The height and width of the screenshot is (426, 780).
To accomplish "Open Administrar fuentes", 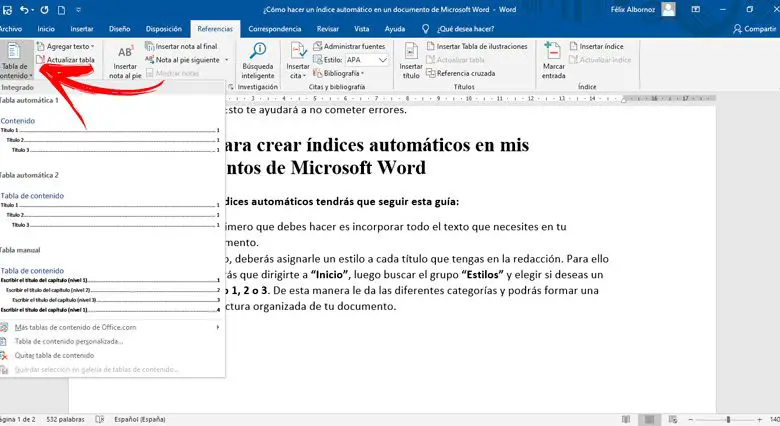I will pos(349,46).
